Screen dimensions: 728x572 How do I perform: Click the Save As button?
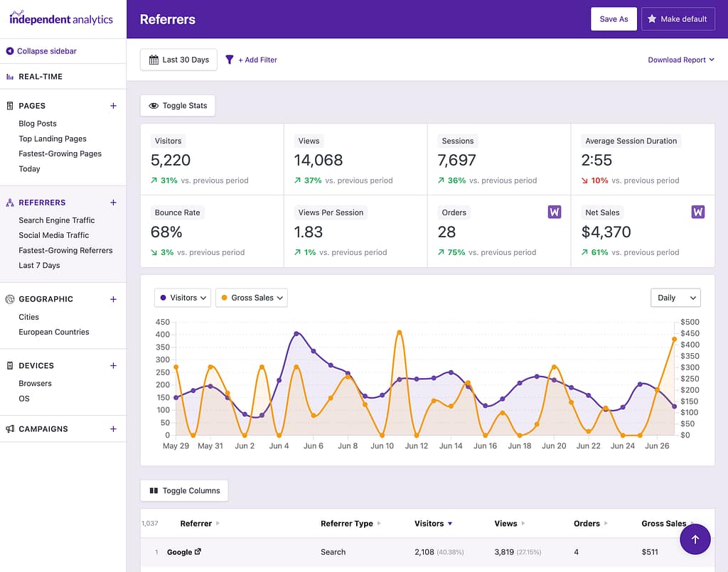[613, 18]
